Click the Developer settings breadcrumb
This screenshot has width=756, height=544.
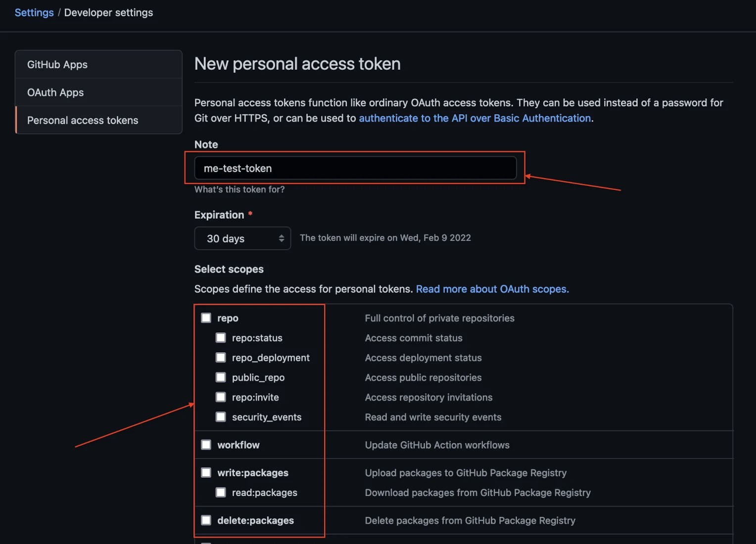(x=108, y=12)
